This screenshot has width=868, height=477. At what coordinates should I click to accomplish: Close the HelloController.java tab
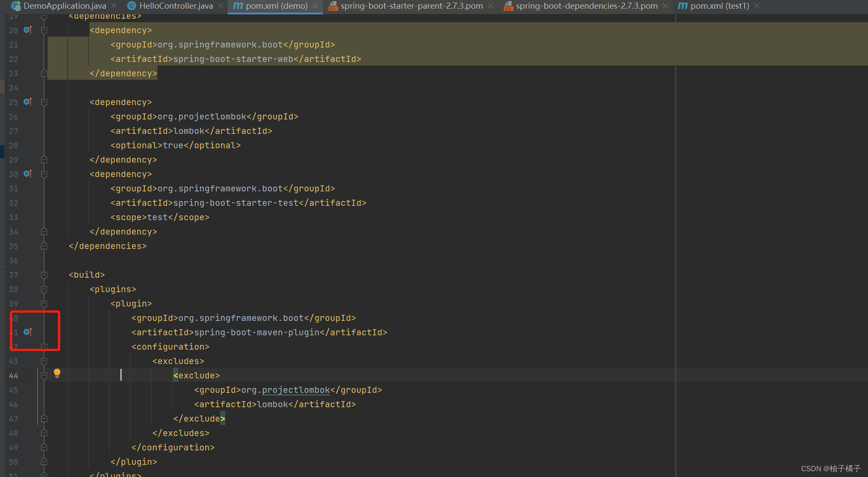[221, 6]
